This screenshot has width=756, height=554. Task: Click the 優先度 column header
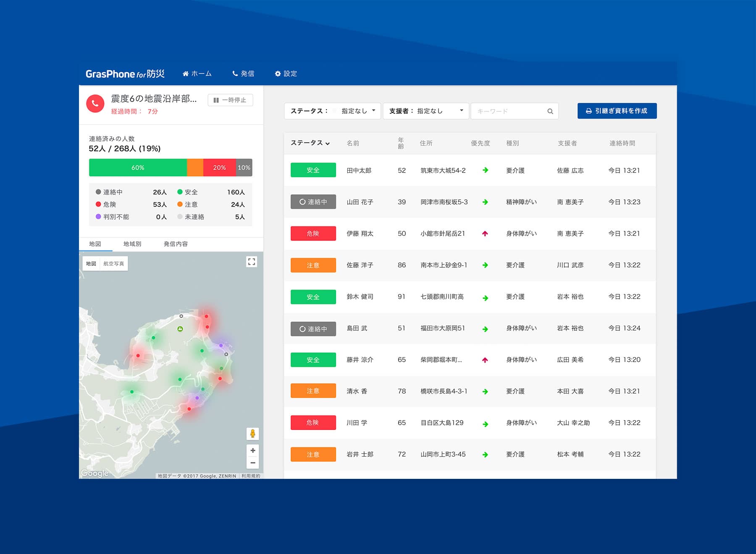point(480,143)
